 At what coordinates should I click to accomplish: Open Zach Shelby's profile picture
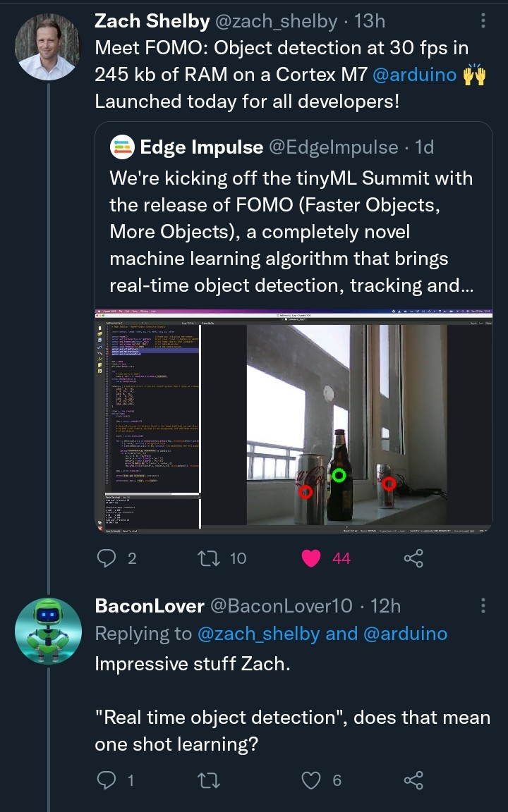coord(48,47)
